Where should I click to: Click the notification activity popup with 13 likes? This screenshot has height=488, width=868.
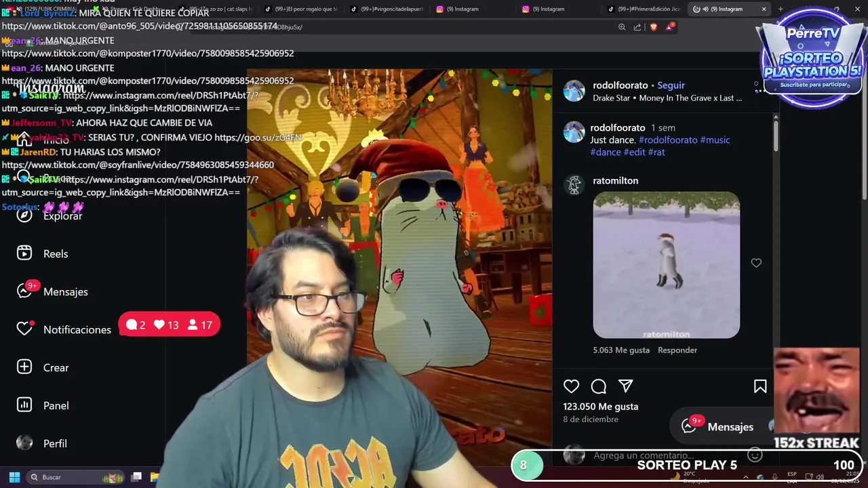(x=169, y=325)
